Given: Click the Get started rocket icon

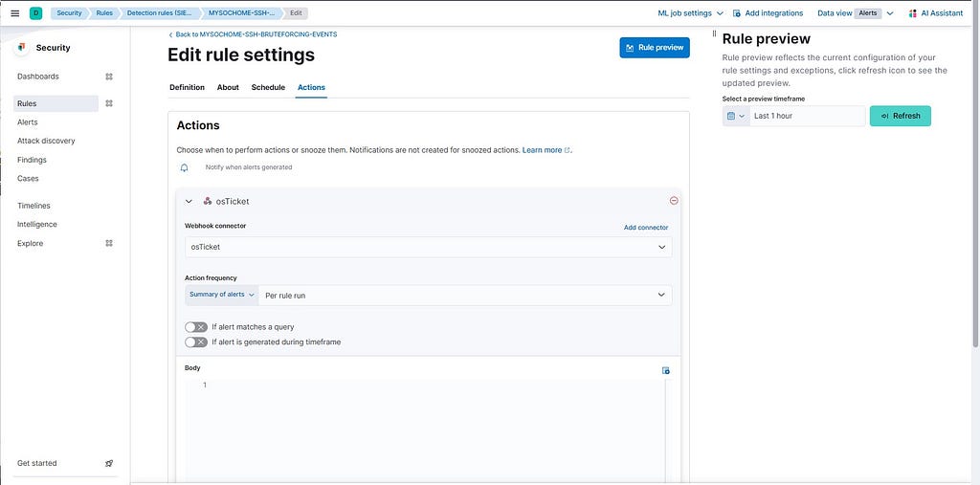Looking at the screenshot, I should 109,463.
